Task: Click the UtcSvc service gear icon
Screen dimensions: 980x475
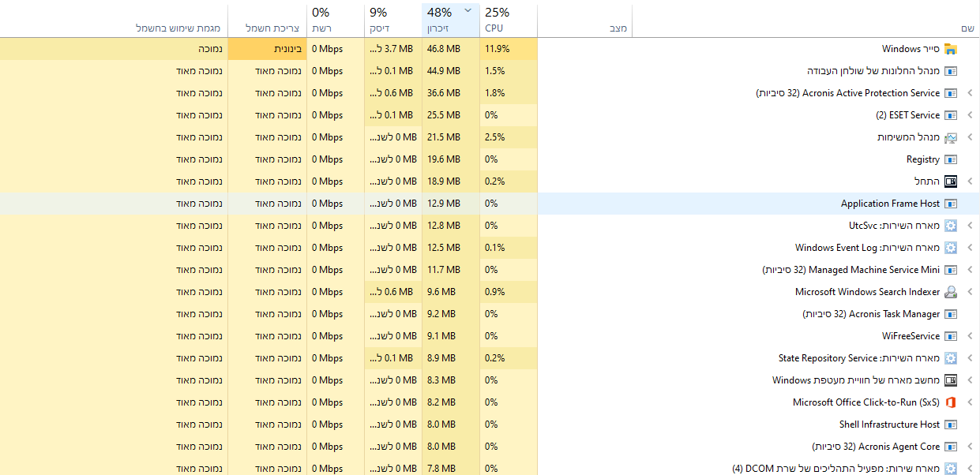Action: pyautogui.click(x=951, y=226)
